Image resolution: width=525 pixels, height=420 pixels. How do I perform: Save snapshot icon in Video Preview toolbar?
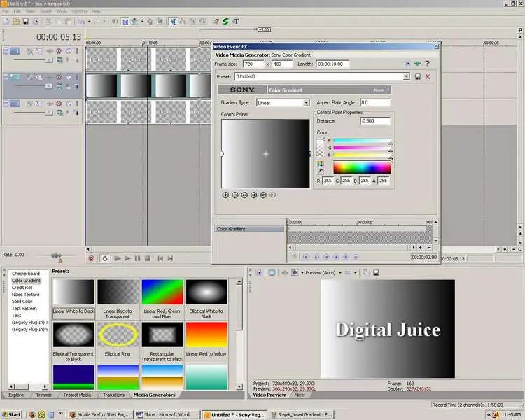click(x=376, y=272)
